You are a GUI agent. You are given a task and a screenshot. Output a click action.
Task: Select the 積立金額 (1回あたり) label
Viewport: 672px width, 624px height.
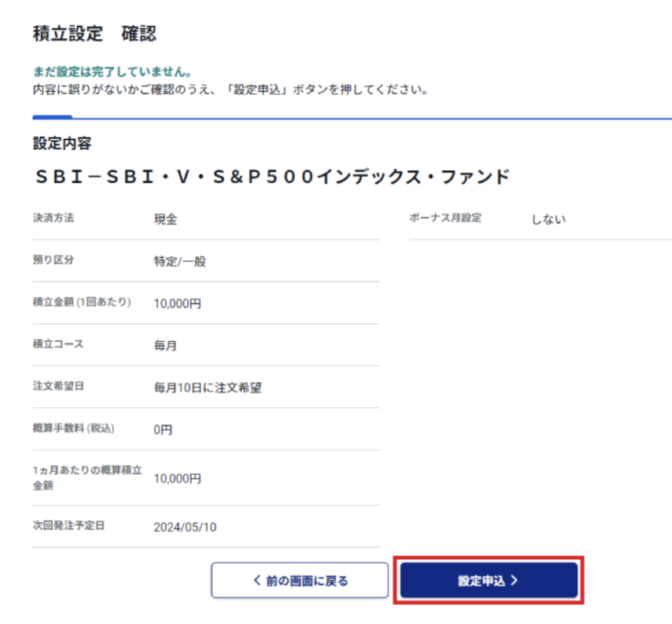[x=82, y=302]
